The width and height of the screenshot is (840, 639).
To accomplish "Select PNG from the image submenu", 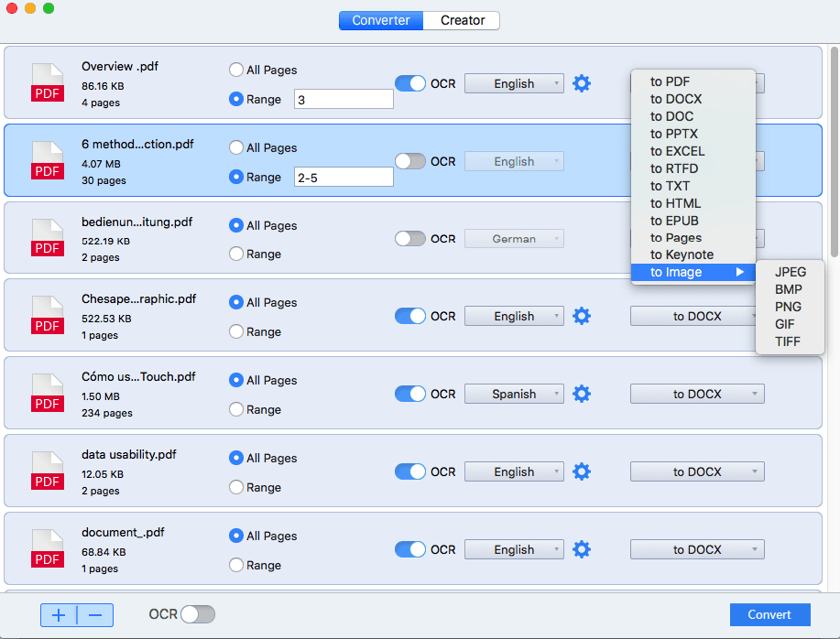I will [x=788, y=307].
